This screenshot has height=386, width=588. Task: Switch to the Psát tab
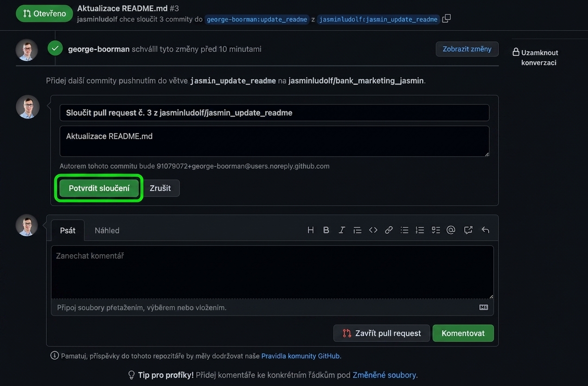click(68, 230)
